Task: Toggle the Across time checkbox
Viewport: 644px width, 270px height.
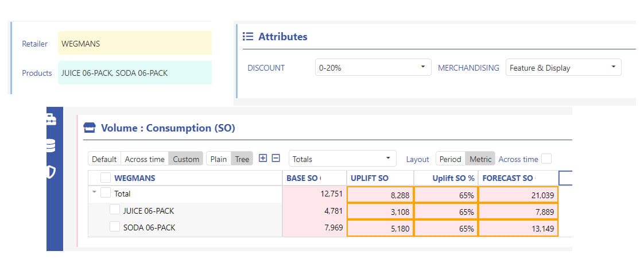Action: [x=546, y=159]
